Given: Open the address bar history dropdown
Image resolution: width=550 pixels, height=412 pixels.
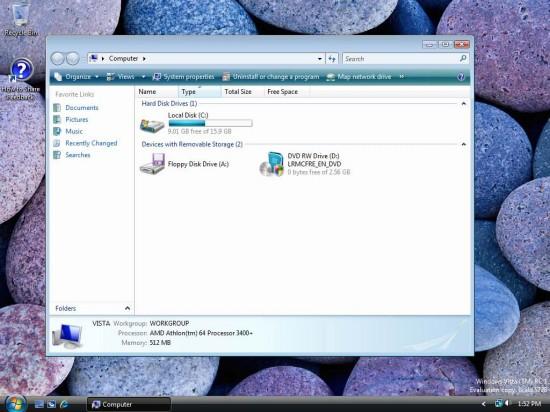Looking at the screenshot, I should [x=320, y=59].
